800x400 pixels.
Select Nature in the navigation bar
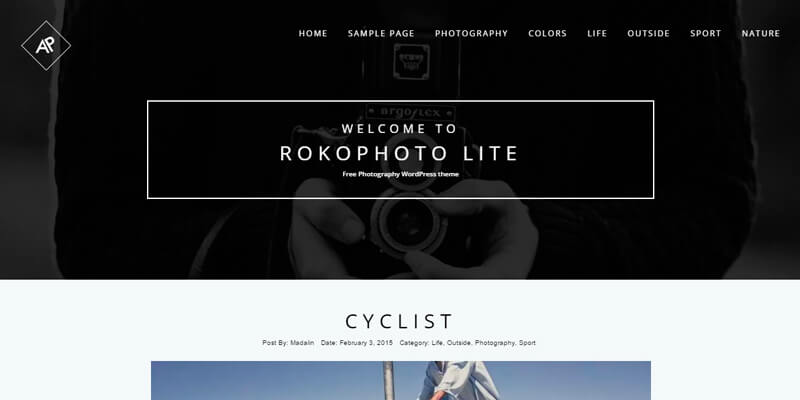point(761,34)
